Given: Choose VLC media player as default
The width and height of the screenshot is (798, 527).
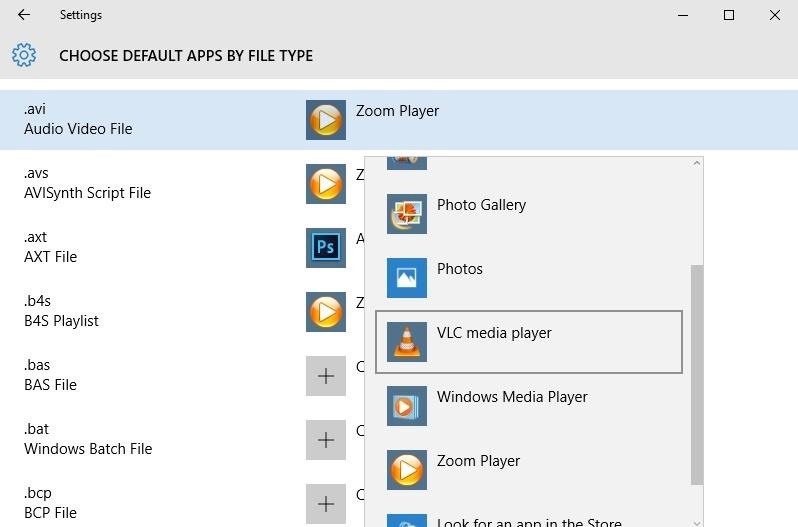Looking at the screenshot, I should click(x=529, y=342).
